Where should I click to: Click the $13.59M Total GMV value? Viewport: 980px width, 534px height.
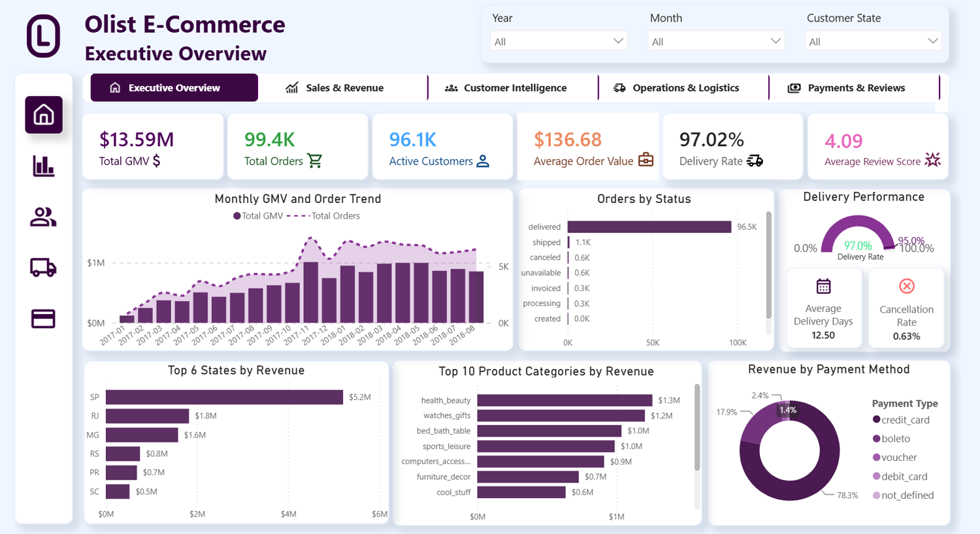(137, 139)
